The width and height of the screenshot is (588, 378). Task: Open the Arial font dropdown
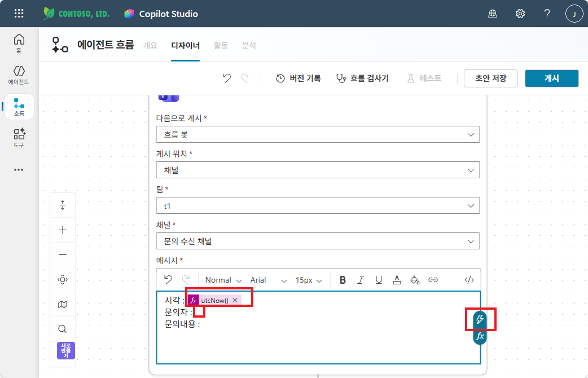(x=268, y=280)
